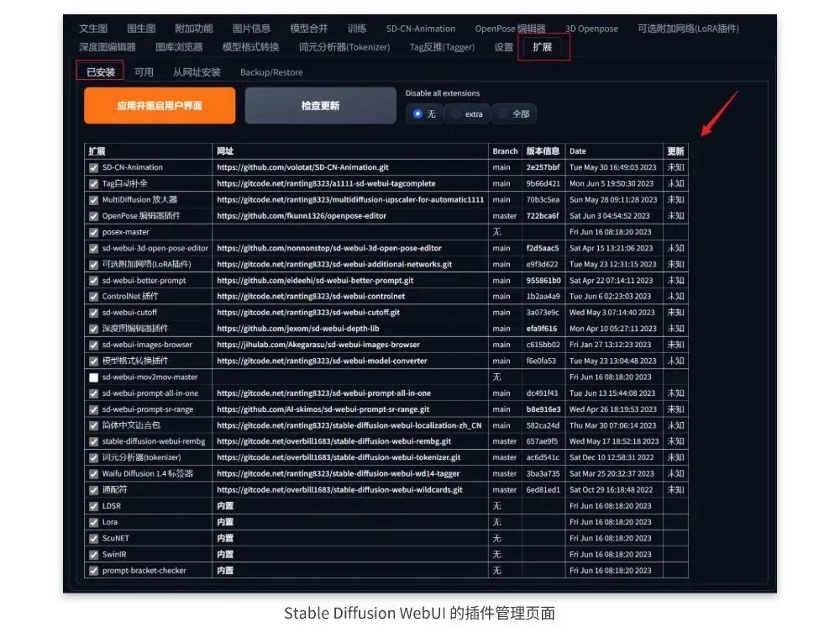Uncheck the SD-CN-Animation extension checkbox
Image resolution: width=840 pixels, height=633 pixels.
[x=93, y=167]
